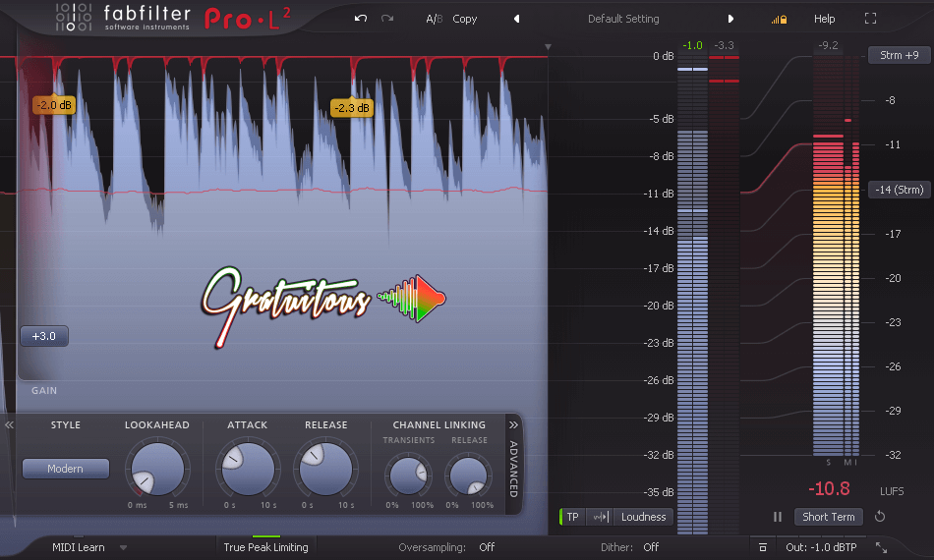Click the -9.2 loudness peak readout

click(828, 45)
